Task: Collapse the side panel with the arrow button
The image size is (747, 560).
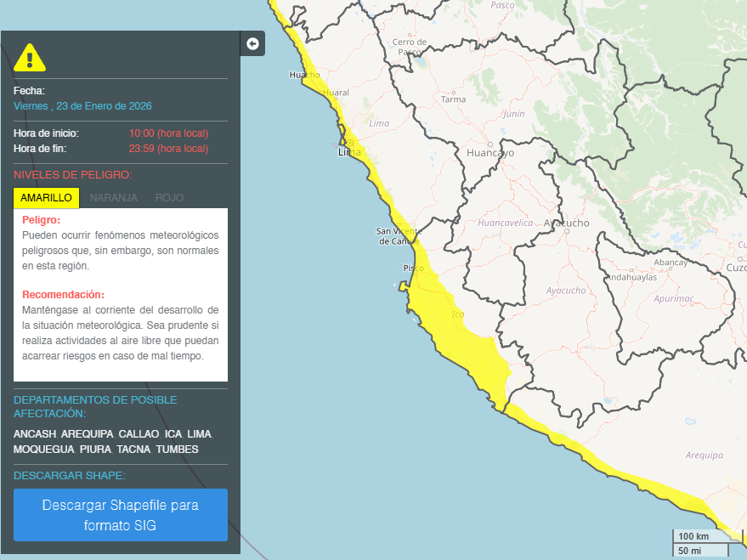Action: (252, 43)
